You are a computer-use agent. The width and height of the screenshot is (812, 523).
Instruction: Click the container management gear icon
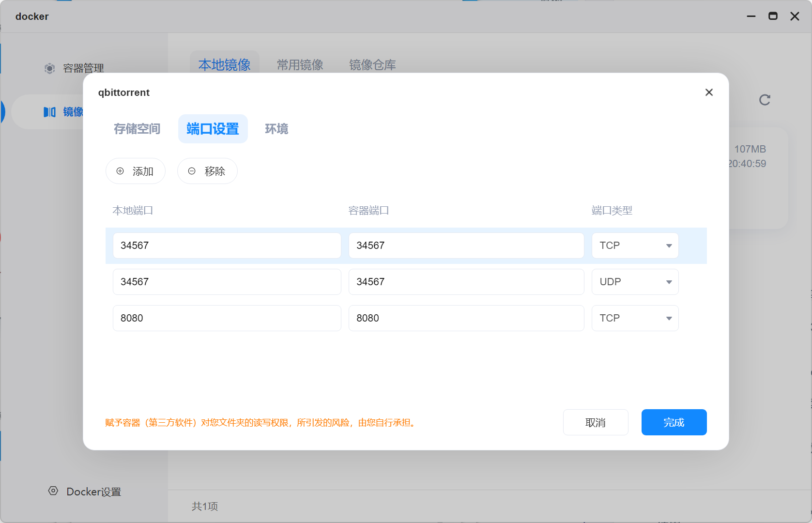click(49, 68)
